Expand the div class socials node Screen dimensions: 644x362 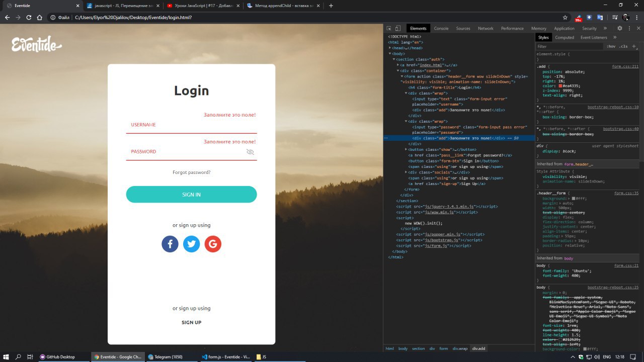coord(406,172)
